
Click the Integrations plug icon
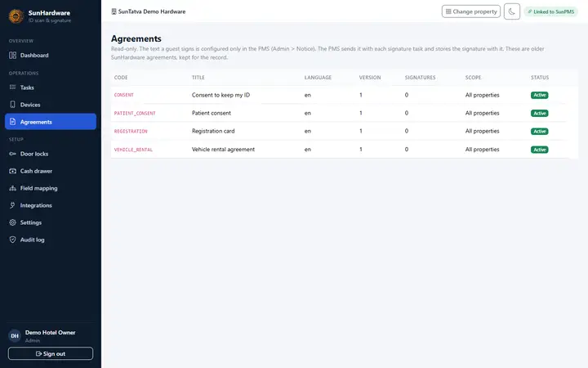13,205
